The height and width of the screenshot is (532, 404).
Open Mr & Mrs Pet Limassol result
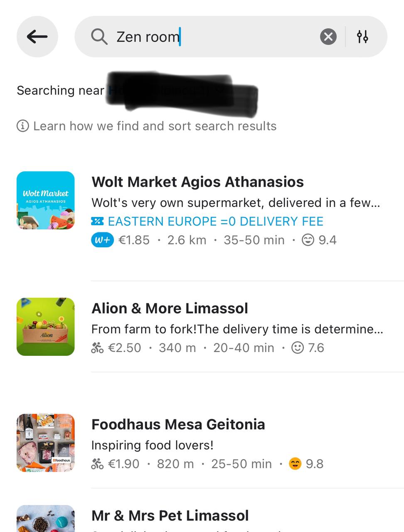[x=170, y=516]
